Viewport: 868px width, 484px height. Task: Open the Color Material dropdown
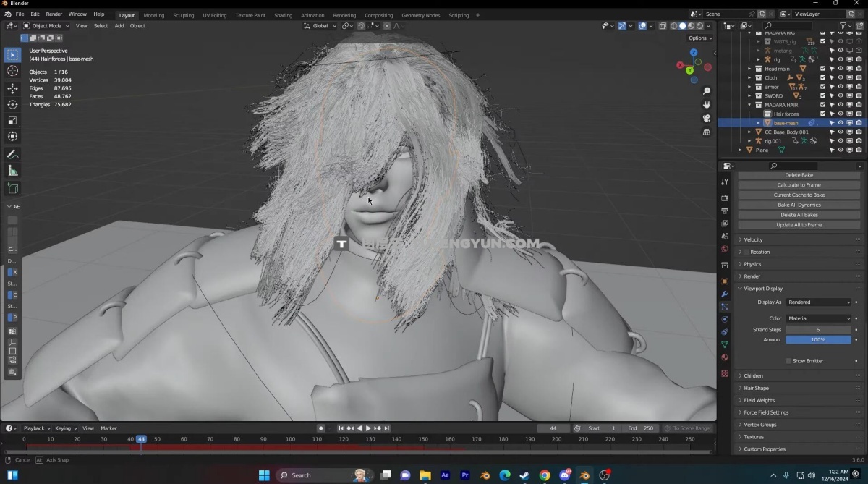(819, 318)
